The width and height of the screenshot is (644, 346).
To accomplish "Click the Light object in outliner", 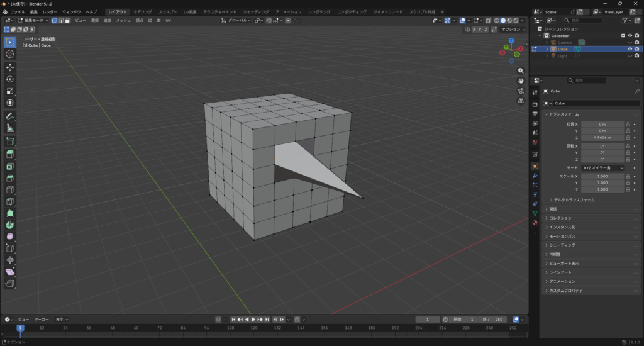I will (x=562, y=56).
